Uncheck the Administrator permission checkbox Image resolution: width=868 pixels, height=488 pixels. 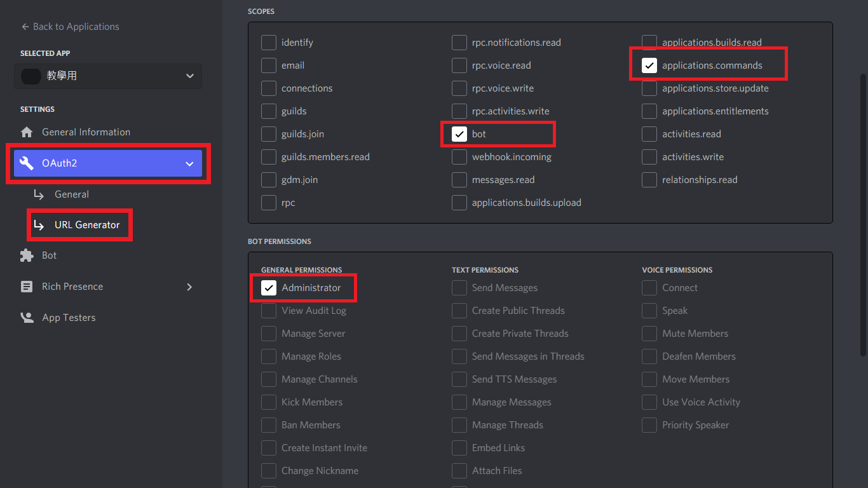(269, 288)
